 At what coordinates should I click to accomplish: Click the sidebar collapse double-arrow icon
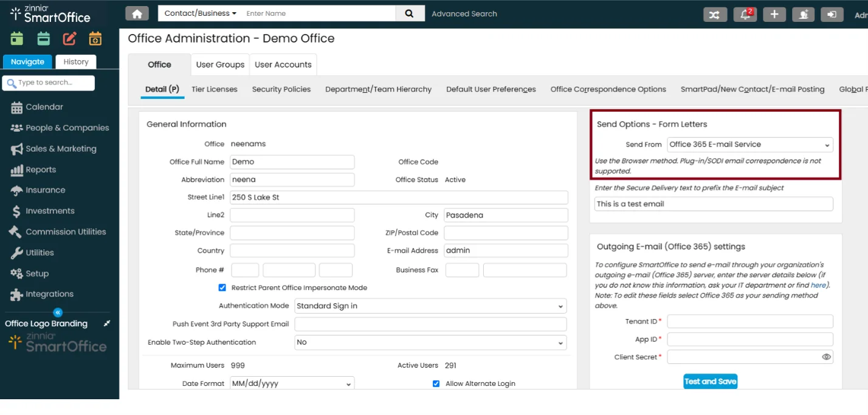58,312
